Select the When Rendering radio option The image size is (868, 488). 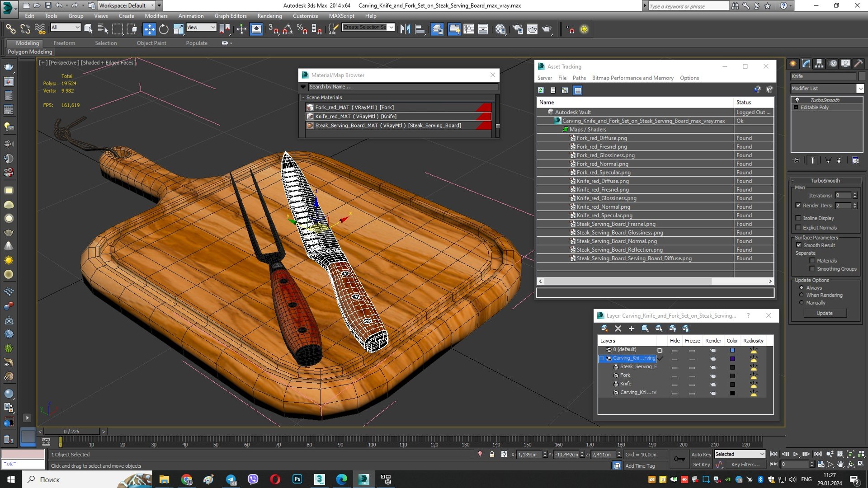coord(802,295)
